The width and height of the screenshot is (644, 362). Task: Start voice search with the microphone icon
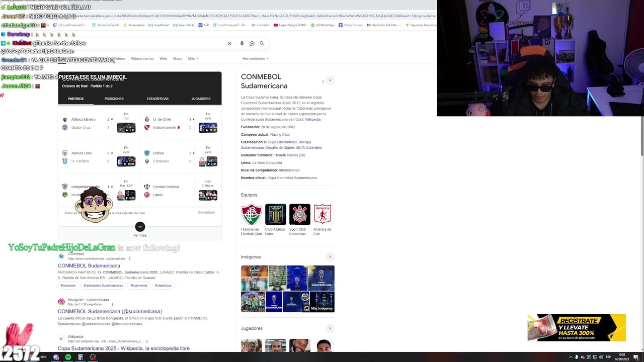(x=242, y=43)
